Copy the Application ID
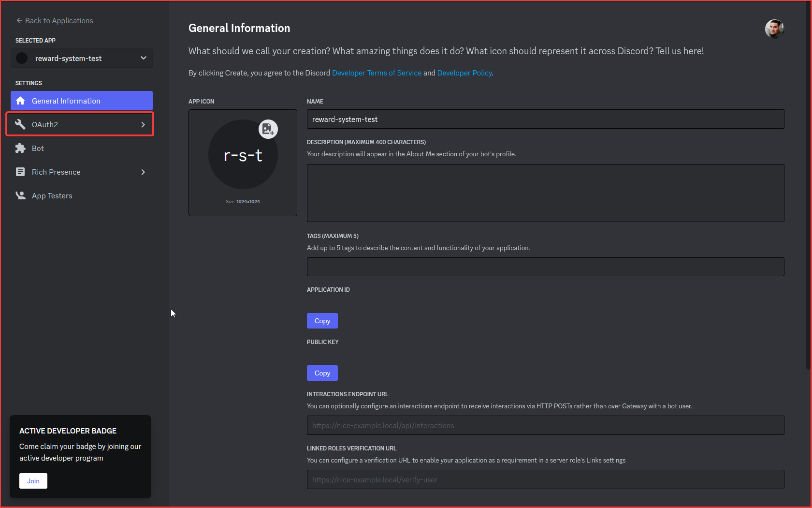This screenshot has height=508, width=812. pyautogui.click(x=322, y=321)
